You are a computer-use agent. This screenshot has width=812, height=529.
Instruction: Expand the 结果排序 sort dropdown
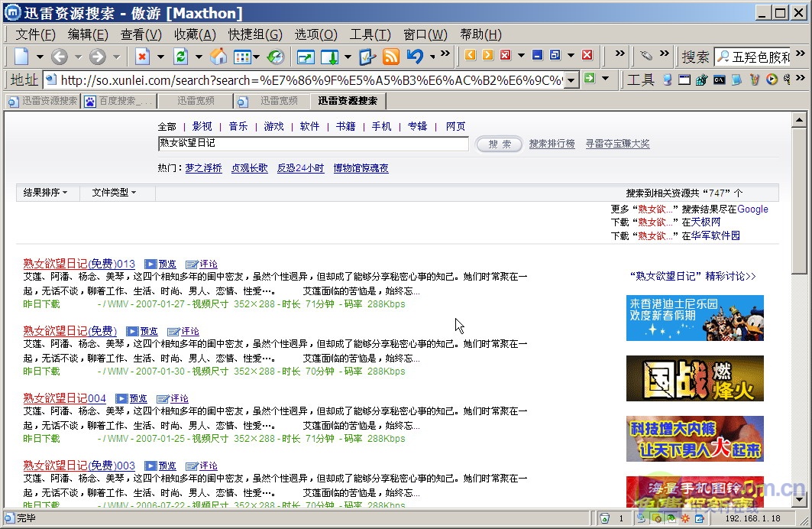coord(46,193)
